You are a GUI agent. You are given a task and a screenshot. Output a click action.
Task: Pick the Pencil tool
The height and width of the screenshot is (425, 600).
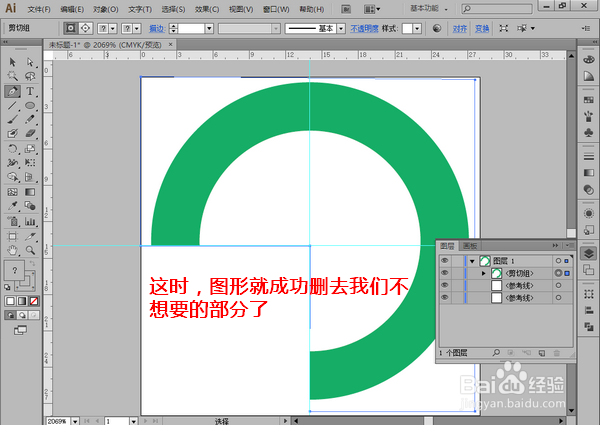point(30,119)
